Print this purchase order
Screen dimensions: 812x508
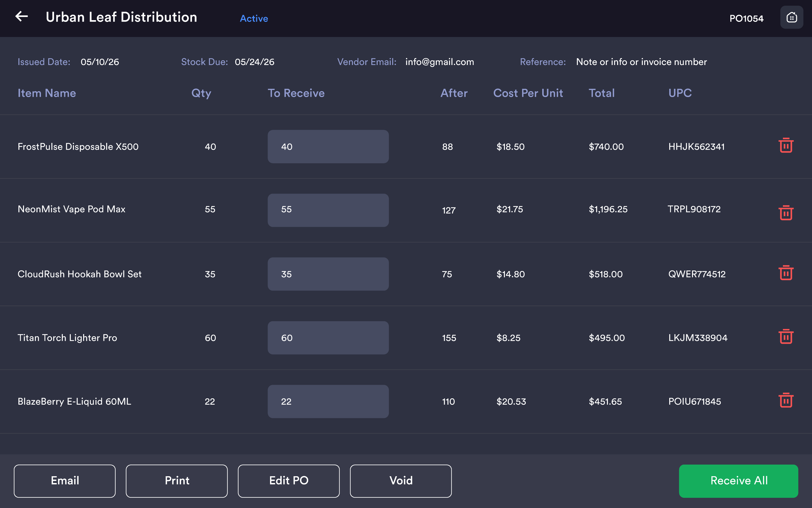pos(177,481)
